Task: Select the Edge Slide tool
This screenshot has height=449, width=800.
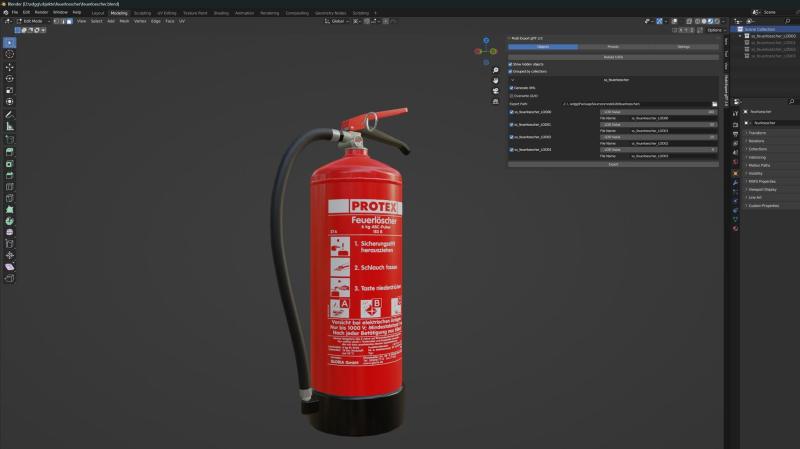Action: coord(10,244)
